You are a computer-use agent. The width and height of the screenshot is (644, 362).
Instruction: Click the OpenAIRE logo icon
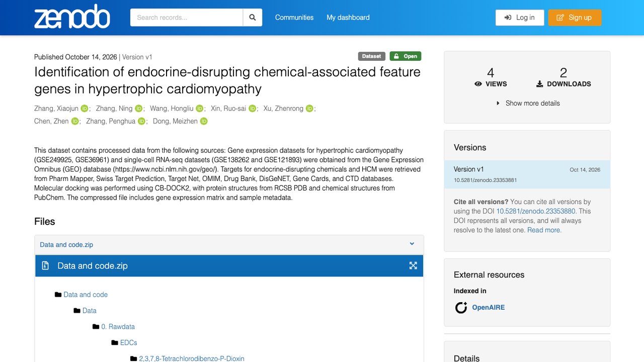tap(461, 307)
